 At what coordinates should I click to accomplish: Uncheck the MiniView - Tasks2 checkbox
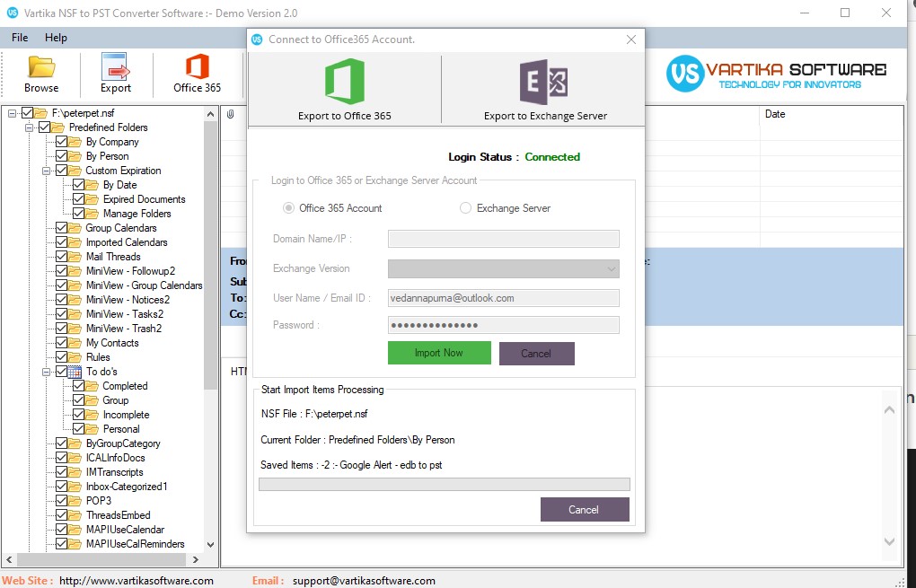(61, 314)
